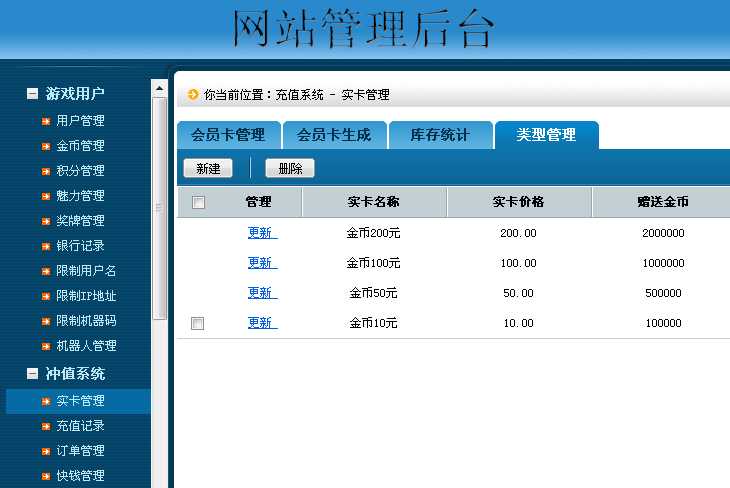Click the 新建 button
The image size is (730, 488).
208,168
